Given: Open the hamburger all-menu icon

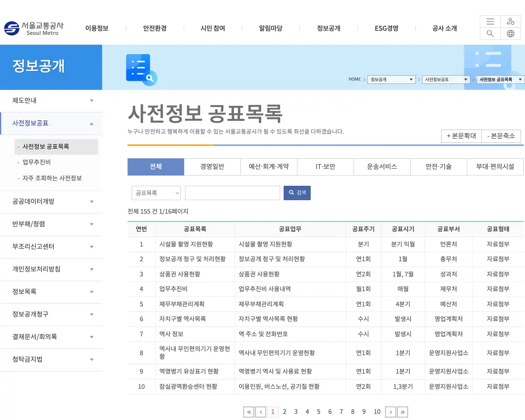Looking at the screenshot, I should click(x=490, y=22).
